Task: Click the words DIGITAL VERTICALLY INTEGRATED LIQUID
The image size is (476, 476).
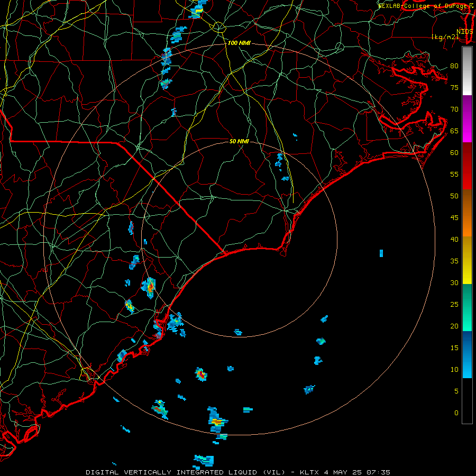Action: (171, 472)
